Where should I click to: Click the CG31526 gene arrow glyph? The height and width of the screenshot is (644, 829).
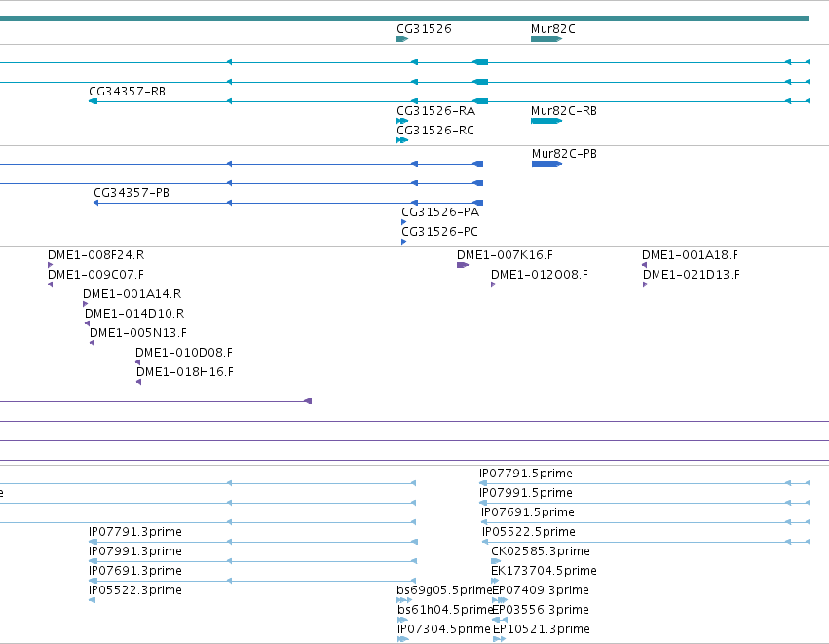402,39
